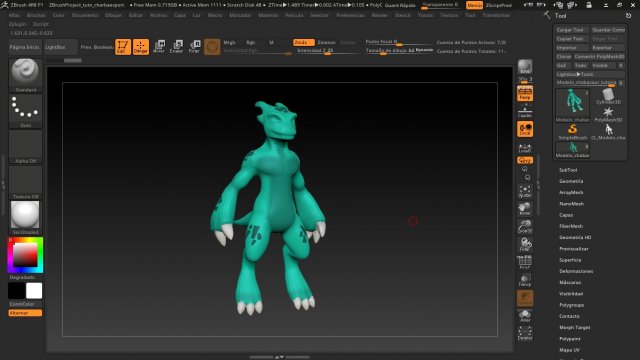Expand the FiberMesh section
640x360 pixels.
571,226
